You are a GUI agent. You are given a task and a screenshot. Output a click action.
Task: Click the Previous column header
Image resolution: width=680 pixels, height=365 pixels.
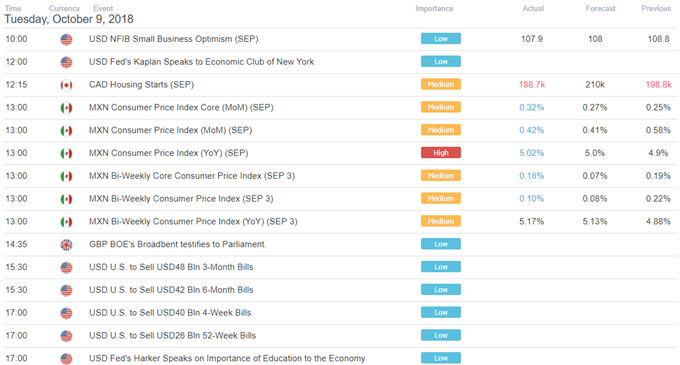point(656,8)
